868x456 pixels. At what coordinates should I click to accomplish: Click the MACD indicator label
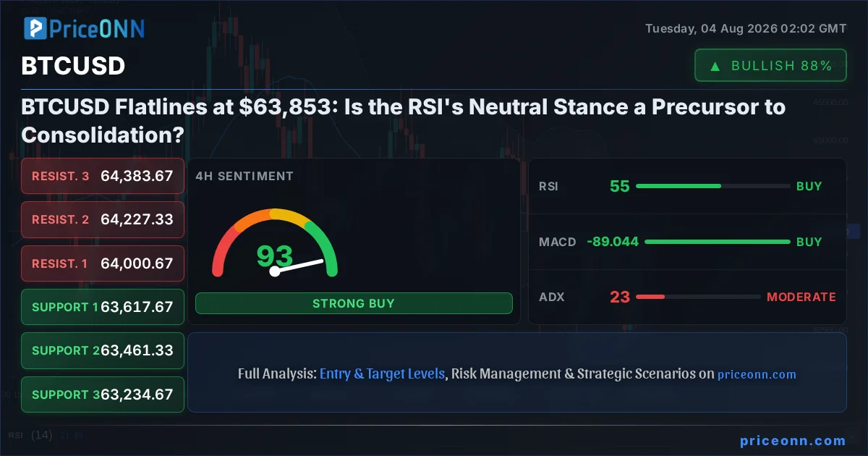pos(558,242)
